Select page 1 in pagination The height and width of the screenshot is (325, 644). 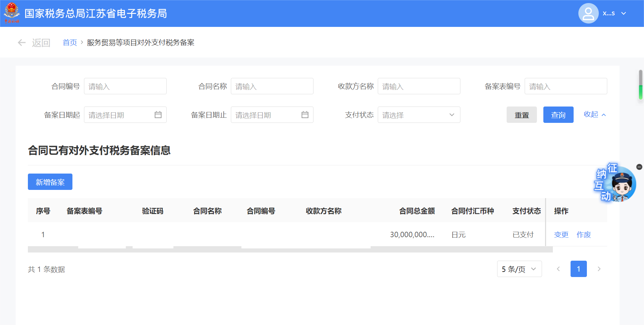(x=578, y=269)
